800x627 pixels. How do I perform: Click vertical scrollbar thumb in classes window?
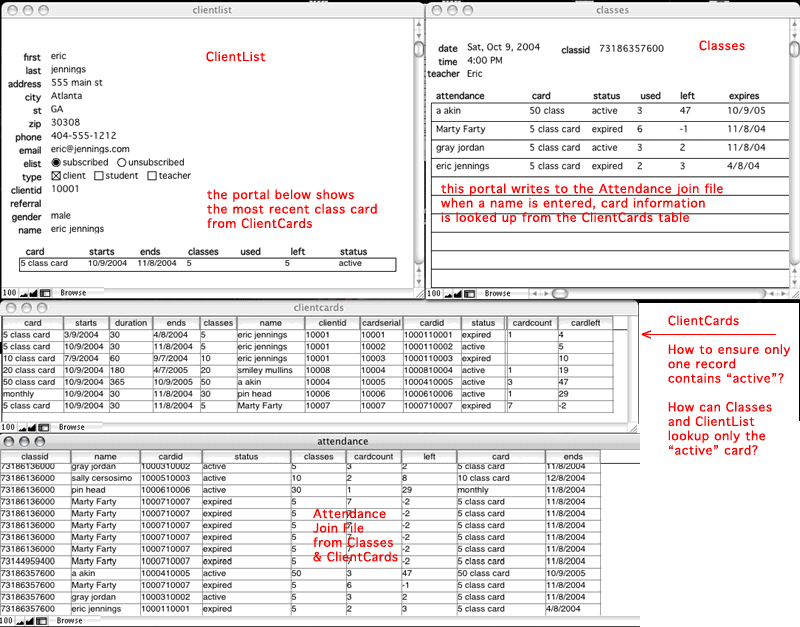click(x=794, y=49)
